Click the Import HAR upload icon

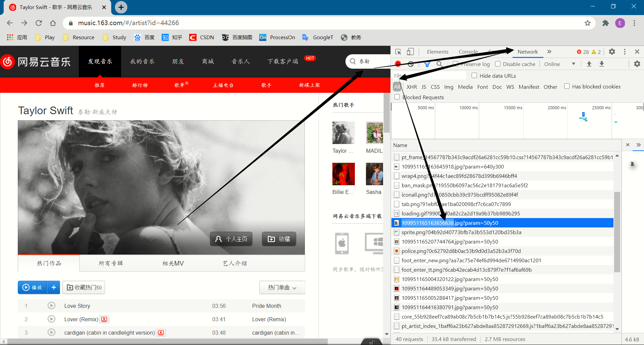[x=589, y=64]
